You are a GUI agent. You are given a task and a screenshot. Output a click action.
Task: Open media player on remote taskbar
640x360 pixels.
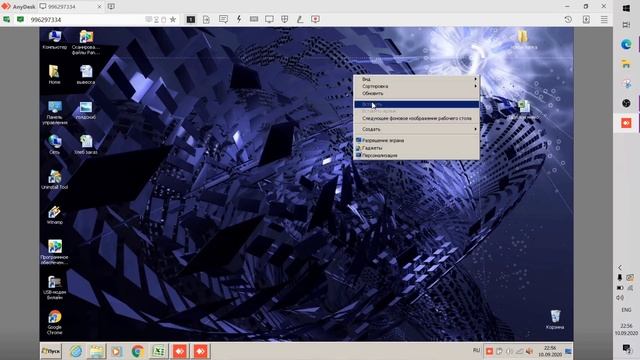pos(116,351)
